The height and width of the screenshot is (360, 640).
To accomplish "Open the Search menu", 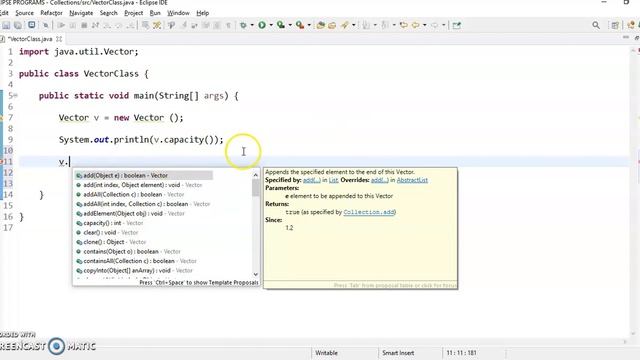I will tap(109, 13).
